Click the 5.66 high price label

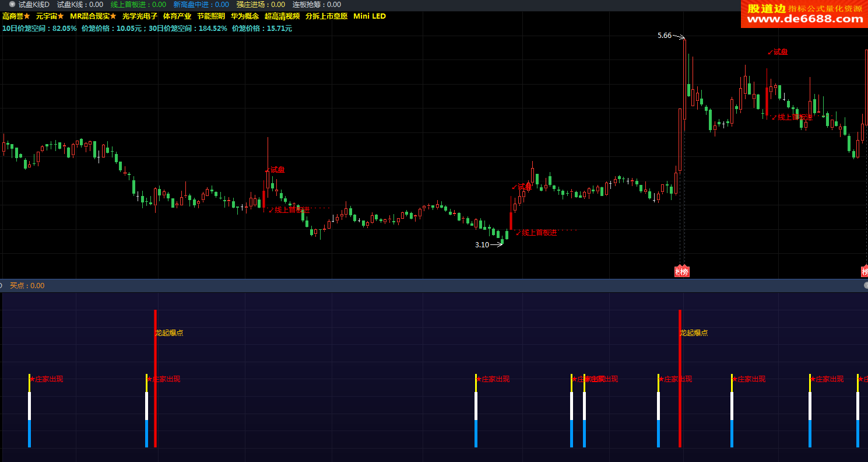(665, 36)
